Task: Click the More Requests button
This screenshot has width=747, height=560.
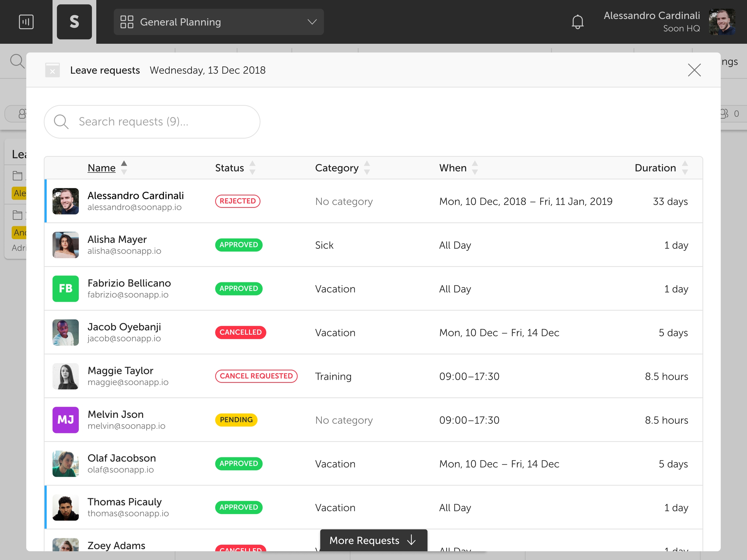Action: 373,540
